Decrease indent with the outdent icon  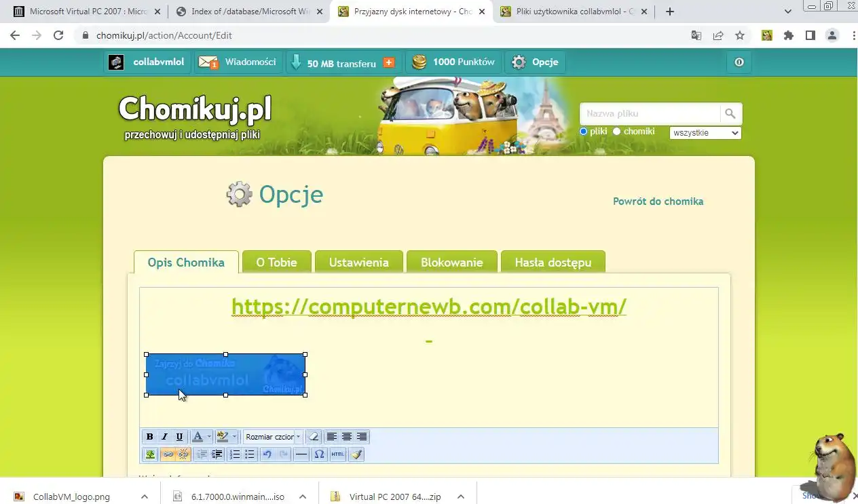pos(202,454)
